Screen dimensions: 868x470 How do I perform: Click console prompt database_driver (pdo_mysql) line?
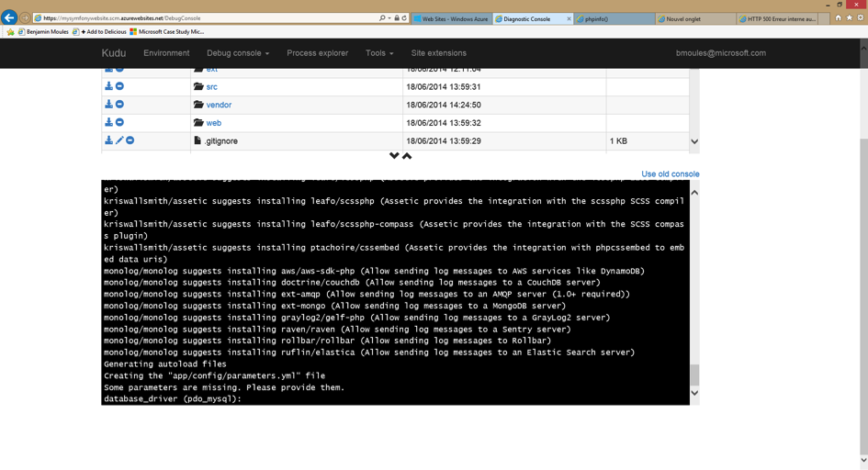pyautogui.click(x=173, y=398)
